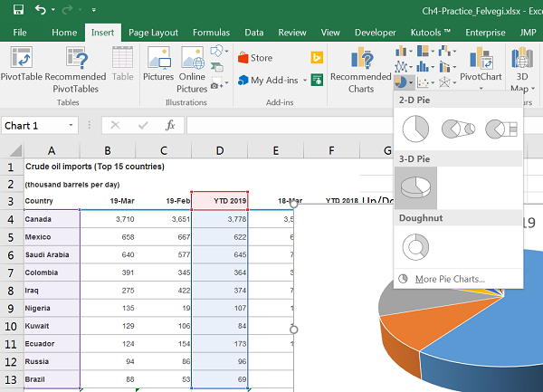543x392 pixels.
Task: Switch to the Page Layout tab
Action: pos(153,33)
